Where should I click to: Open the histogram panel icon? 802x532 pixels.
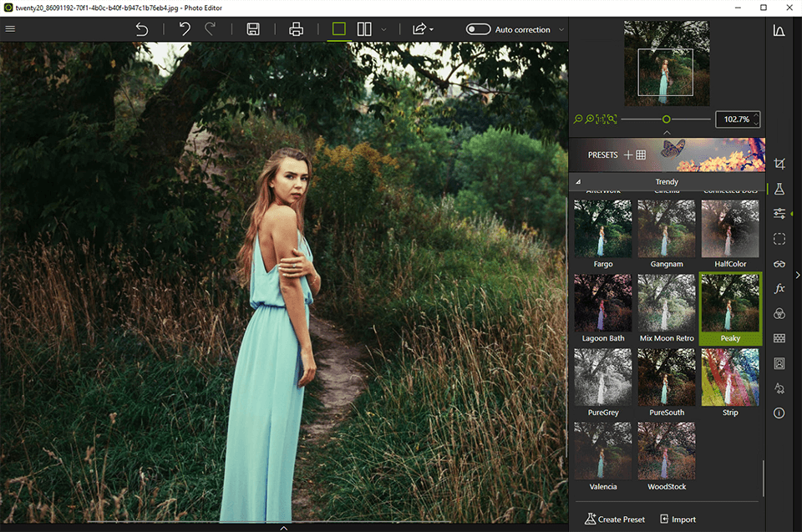click(779, 31)
